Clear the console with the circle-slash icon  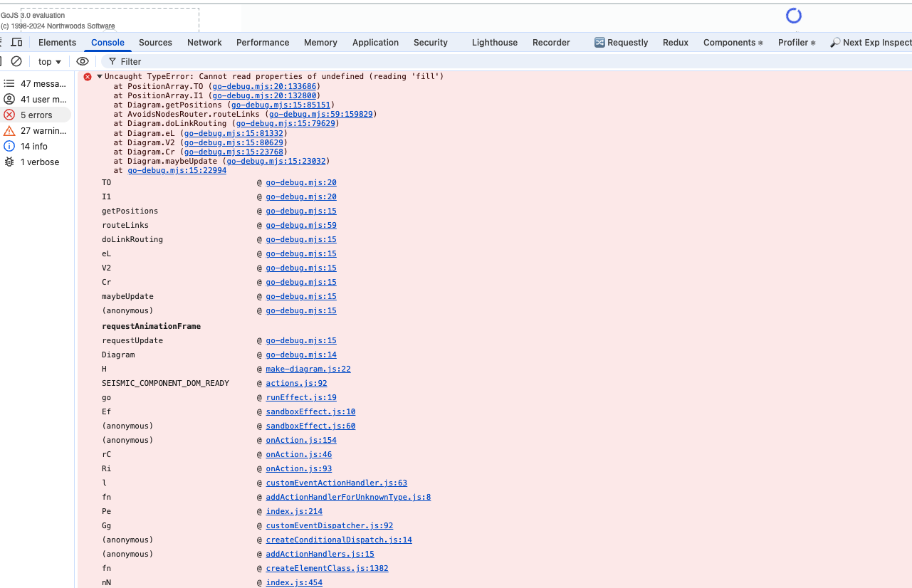click(x=16, y=62)
